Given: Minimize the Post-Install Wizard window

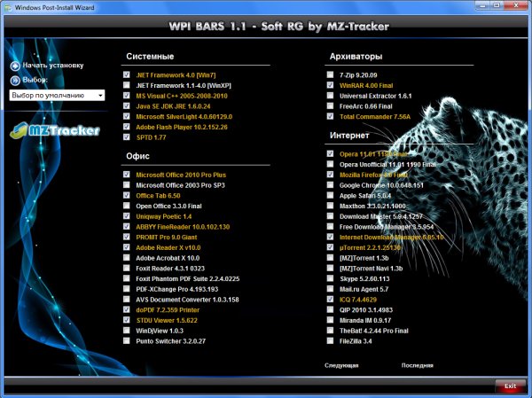Looking at the screenshot, I should 481,5.
